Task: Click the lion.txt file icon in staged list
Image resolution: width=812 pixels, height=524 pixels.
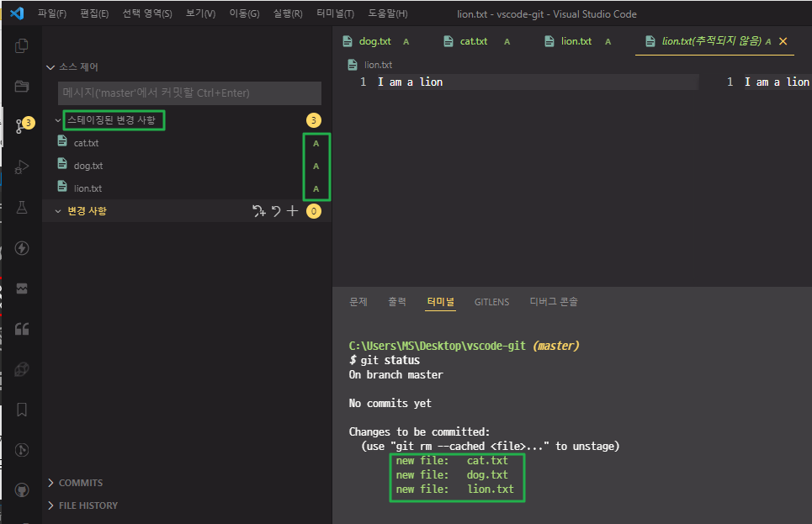Action: (62, 187)
